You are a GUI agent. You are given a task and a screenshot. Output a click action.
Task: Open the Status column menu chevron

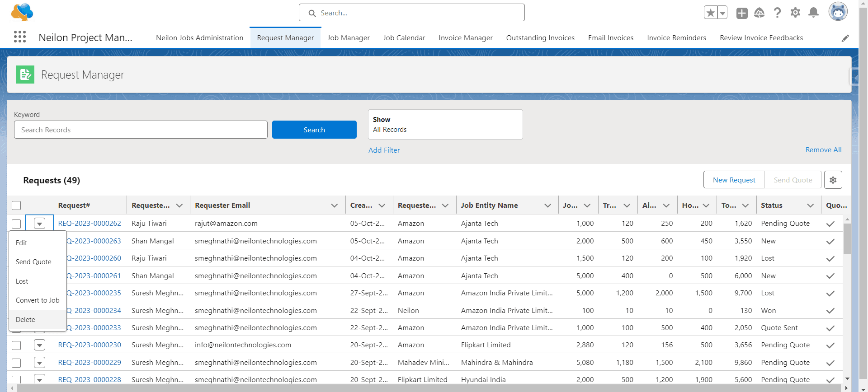tap(810, 205)
